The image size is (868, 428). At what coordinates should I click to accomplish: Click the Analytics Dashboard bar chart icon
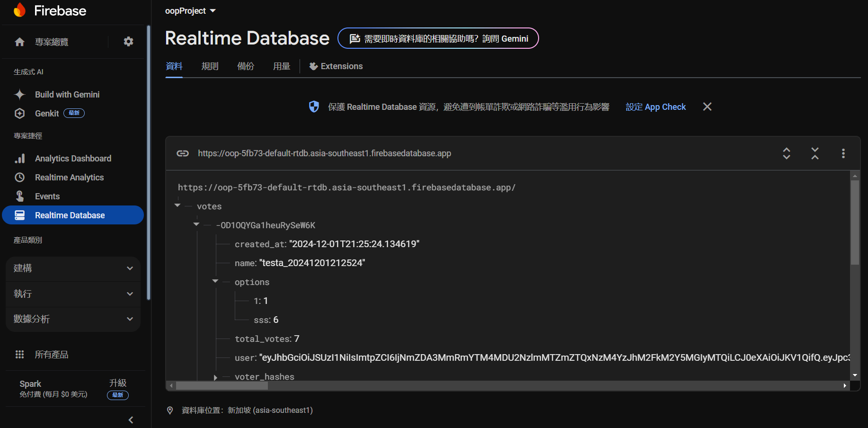[x=20, y=159]
